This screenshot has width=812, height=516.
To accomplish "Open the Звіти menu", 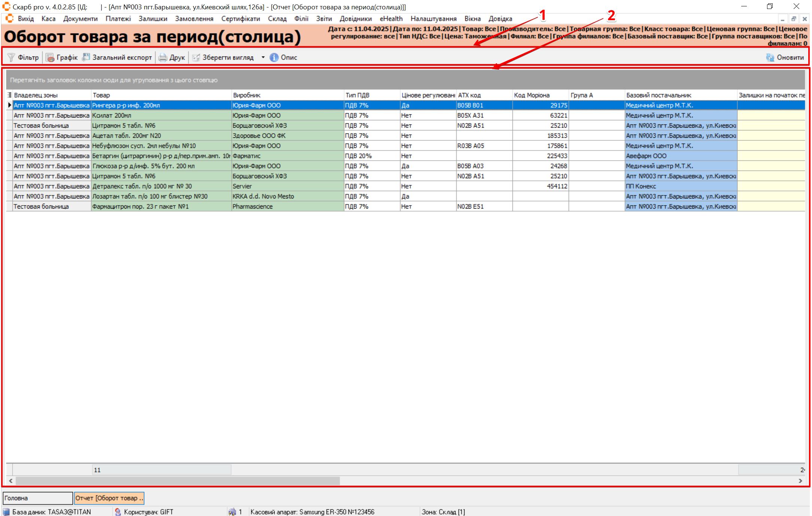I will tap(324, 19).
